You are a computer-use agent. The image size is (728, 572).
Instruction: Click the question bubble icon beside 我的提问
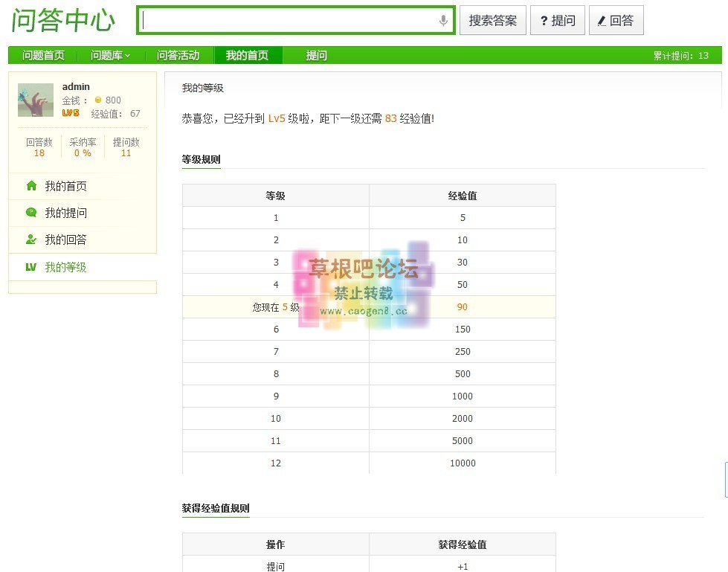pyautogui.click(x=31, y=213)
